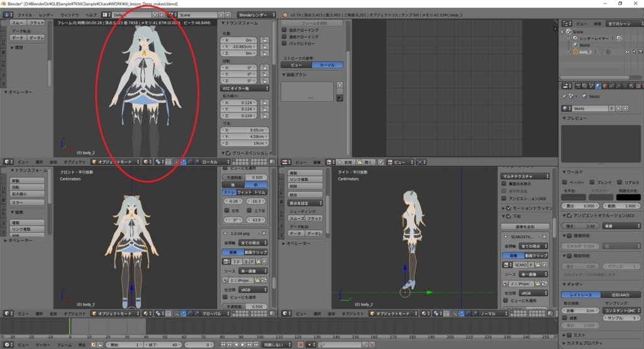
Task: Open ノーマル orientation dropdown
Action: click(494, 314)
